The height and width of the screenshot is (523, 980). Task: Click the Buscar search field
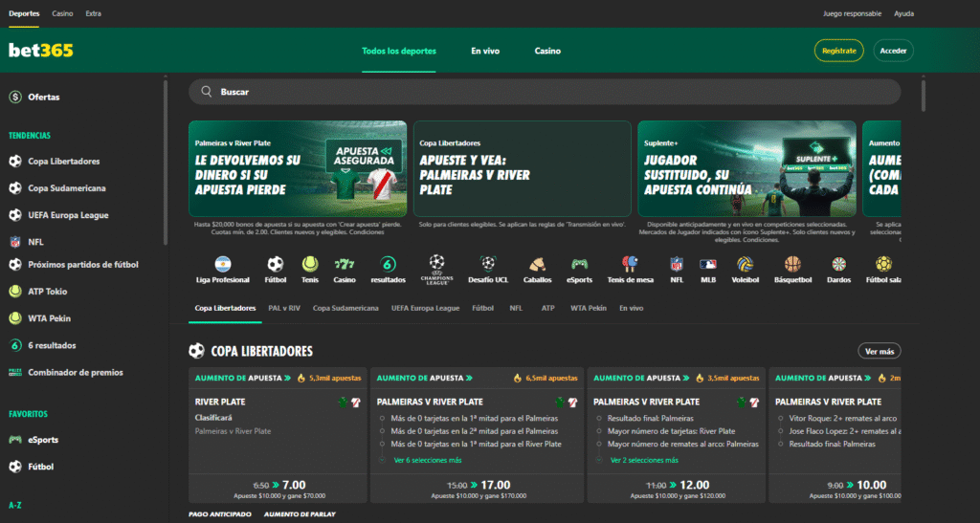(x=545, y=92)
